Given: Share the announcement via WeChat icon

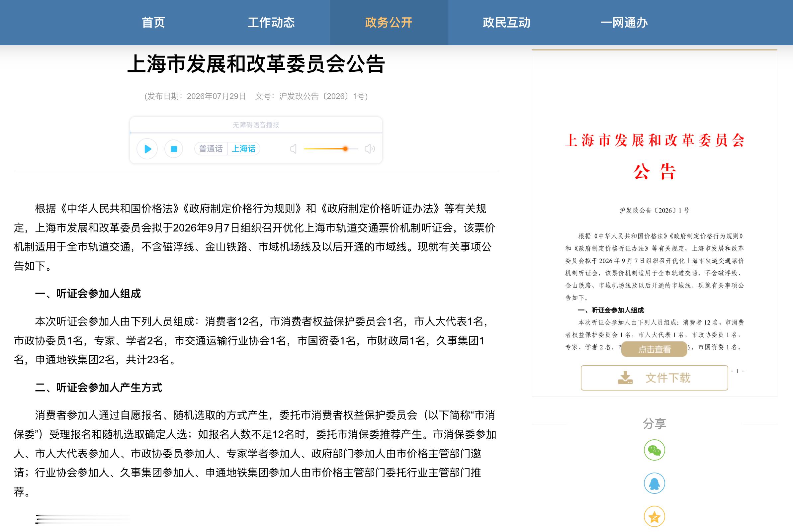Looking at the screenshot, I should pyautogui.click(x=654, y=450).
